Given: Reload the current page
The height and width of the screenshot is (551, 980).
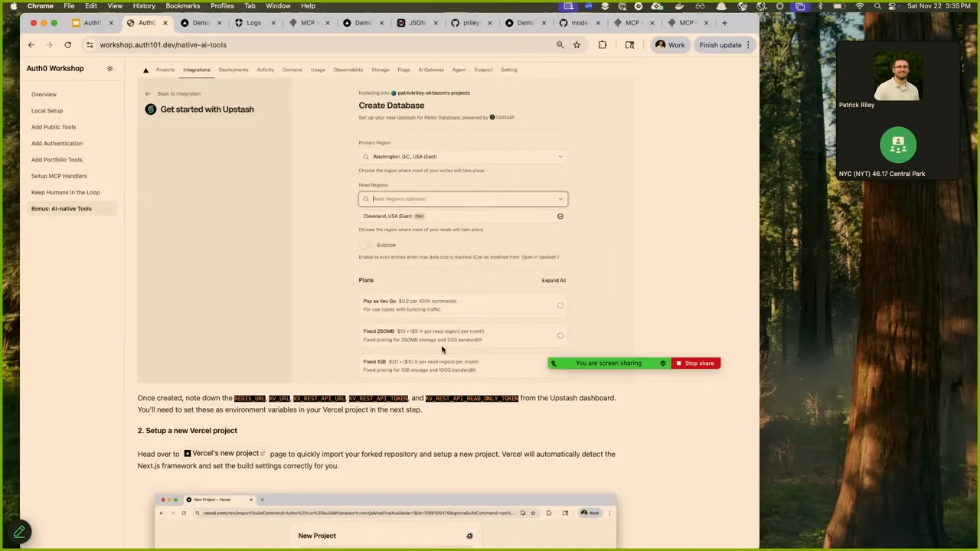Looking at the screenshot, I should 68,45.
